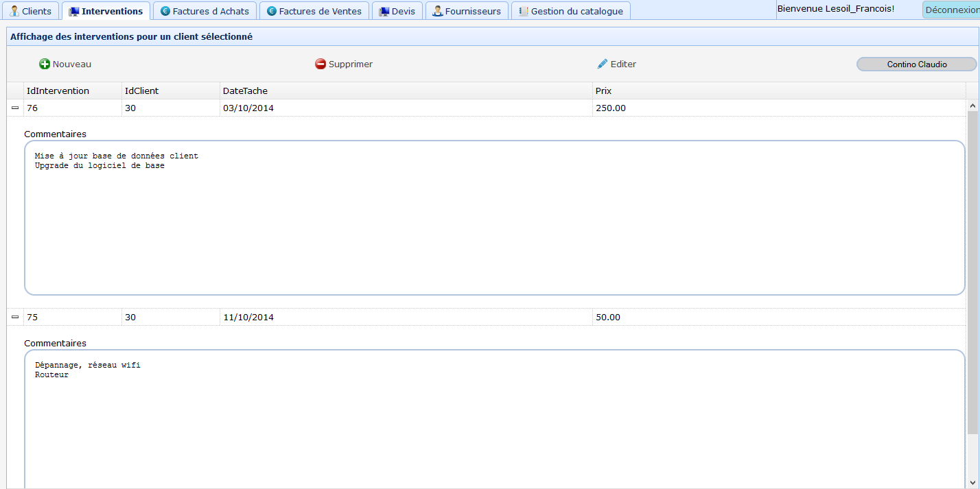
Task: Click IdClient 30 in row 75
Action: pyautogui.click(x=171, y=317)
